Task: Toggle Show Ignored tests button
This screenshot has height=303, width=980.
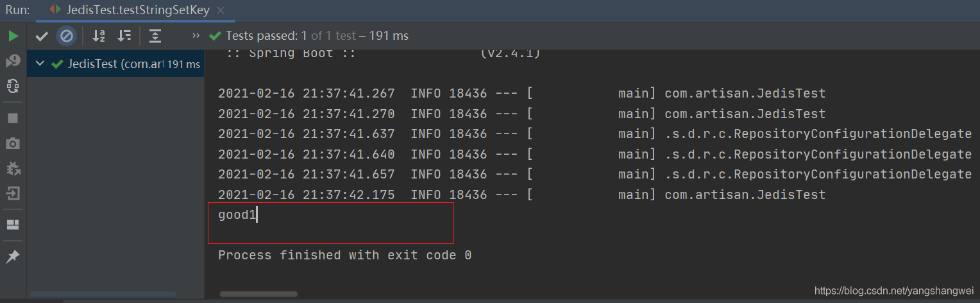Action: [x=66, y=36]
